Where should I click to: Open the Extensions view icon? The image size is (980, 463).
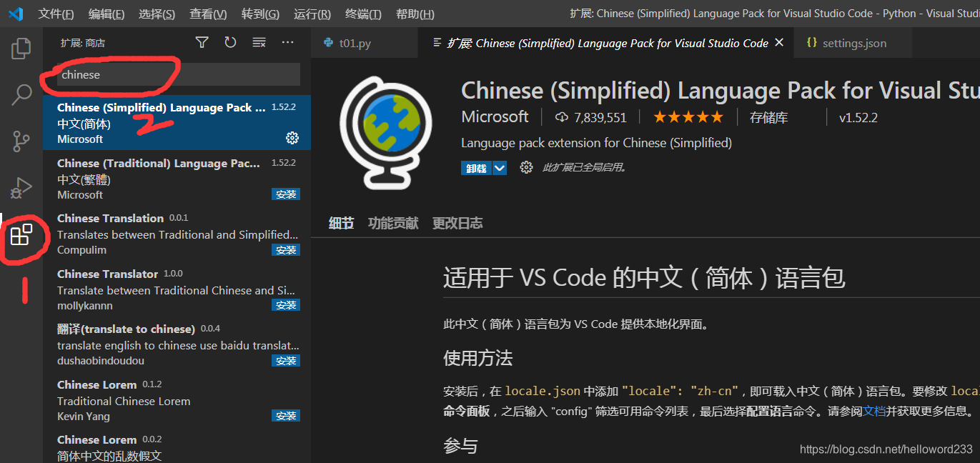(21, 234)
